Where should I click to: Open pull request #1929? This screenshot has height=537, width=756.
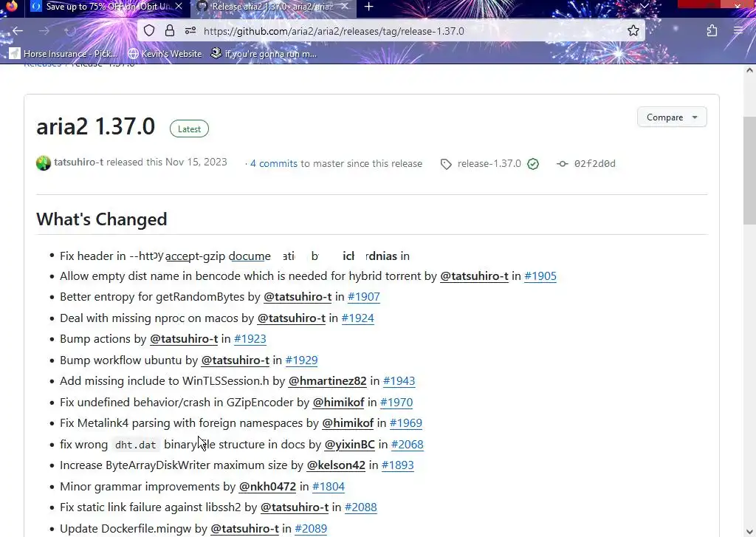pos(301,360)
